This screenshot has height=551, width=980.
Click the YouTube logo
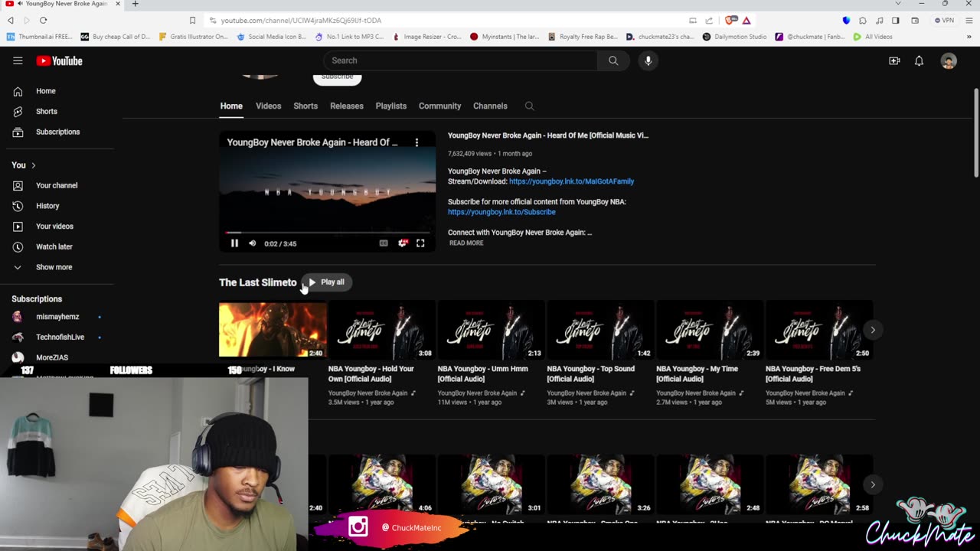pyautogui.click(x=59, y=60)
